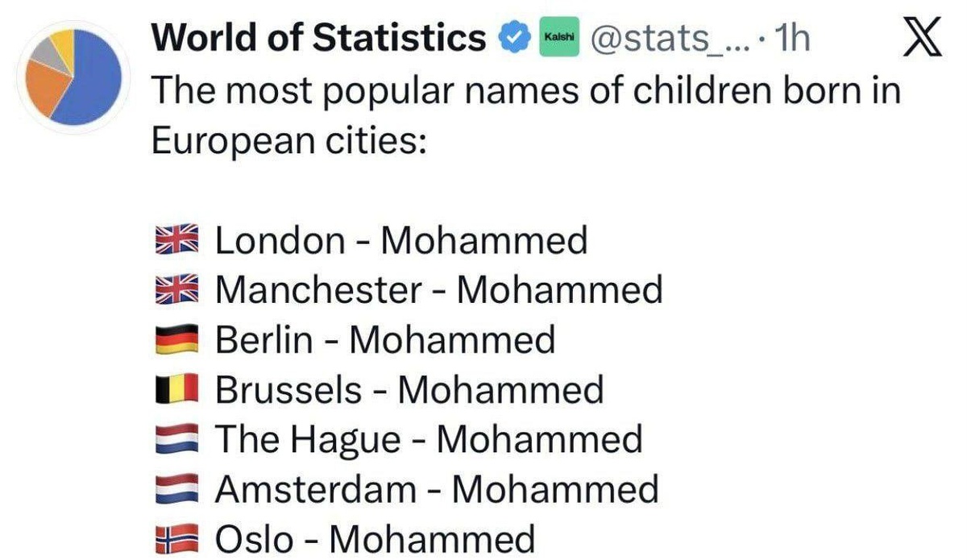Screen dimensions: 967x560
Task: Click the German flag beside Berlin
Action: (176, 340)
